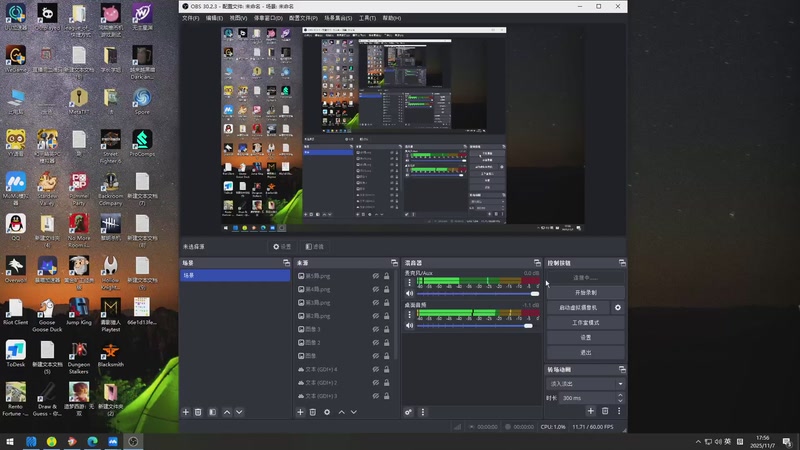The height and width of the screenshot is (450, 800).
Task: Open the Windows Start menu
Action: pos(10,441)
